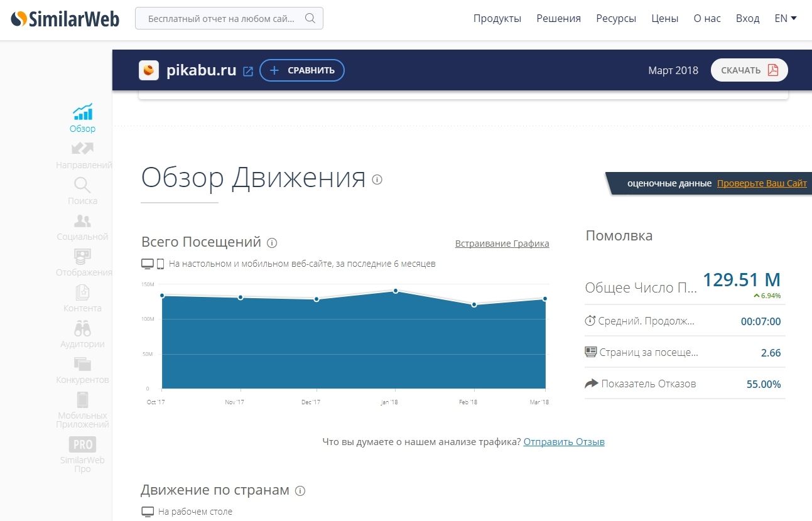812x521 pixels.
Task: Open the Аудитории sidebar section
Action: [82, 334]
